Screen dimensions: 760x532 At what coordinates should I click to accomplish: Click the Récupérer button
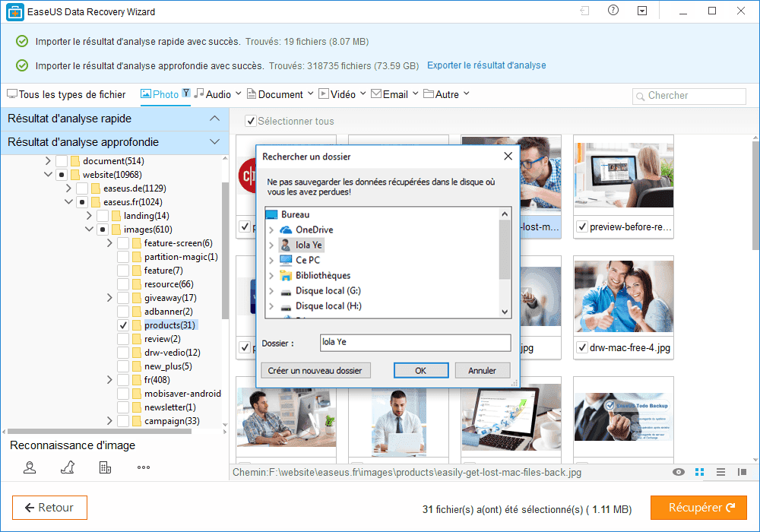(698, 507)
